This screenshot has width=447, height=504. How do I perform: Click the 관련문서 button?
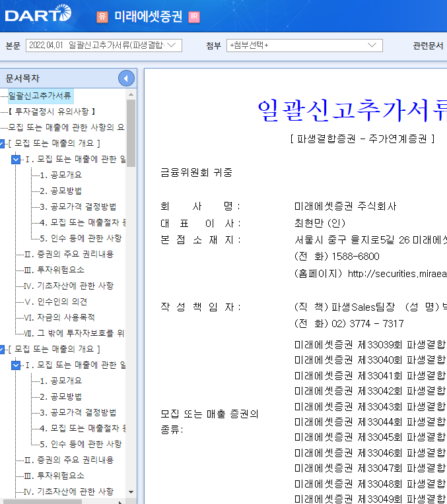tap(428, 46)
